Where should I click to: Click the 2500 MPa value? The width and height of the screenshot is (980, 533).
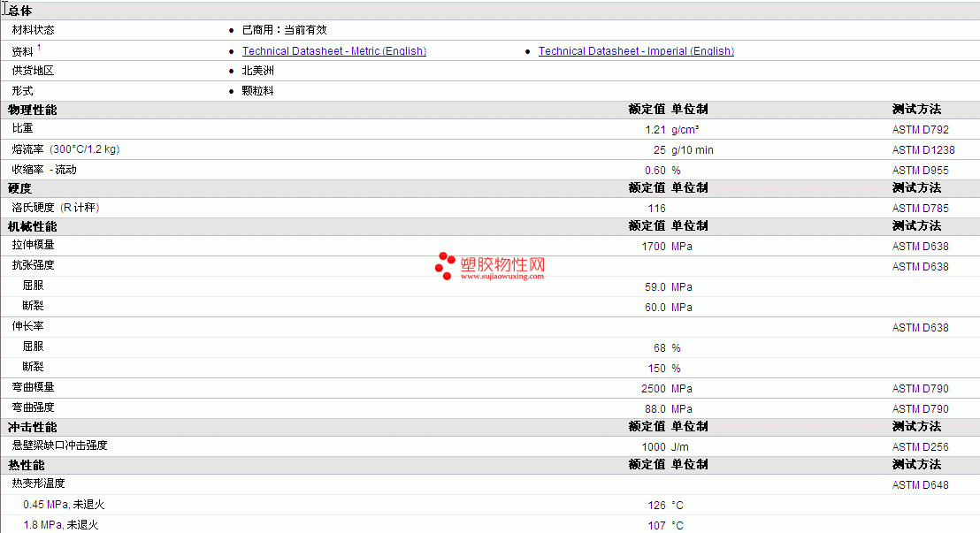click(x=667, y=389)
